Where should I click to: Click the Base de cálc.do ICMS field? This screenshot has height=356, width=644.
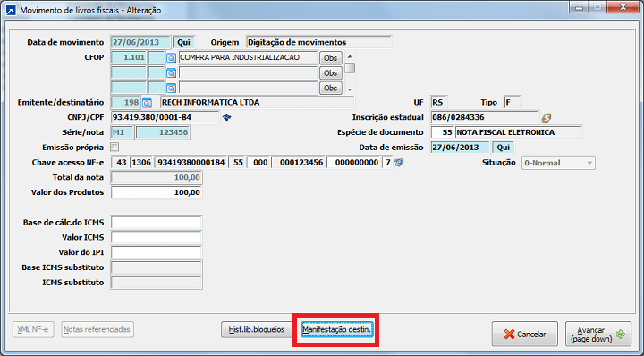click(x=157, y=222)
